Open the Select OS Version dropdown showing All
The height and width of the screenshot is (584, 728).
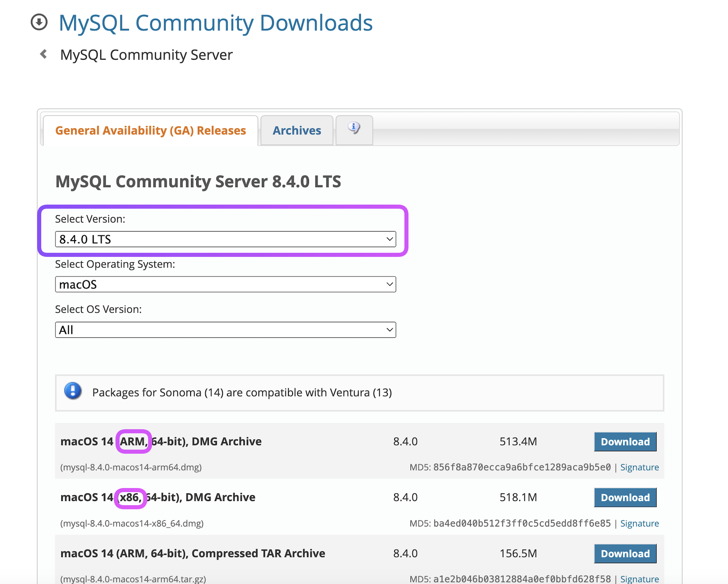point(225,330)
